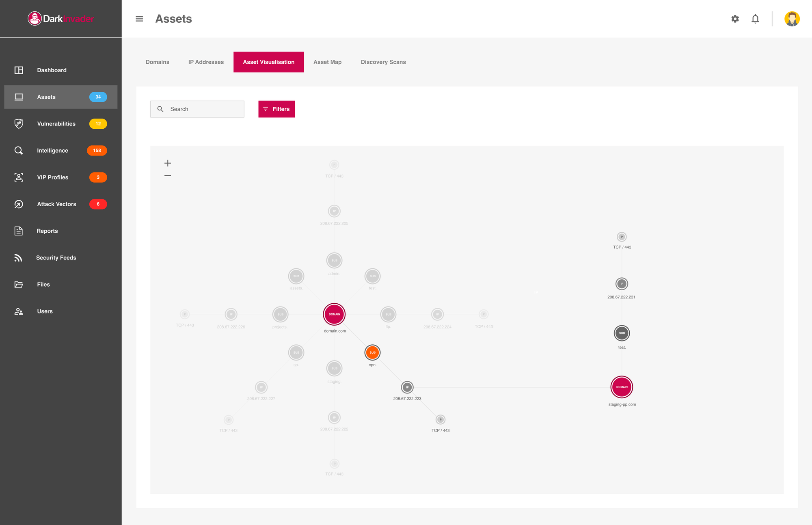
Task: Open Users page from sidebar
Action: pos(45,311)
